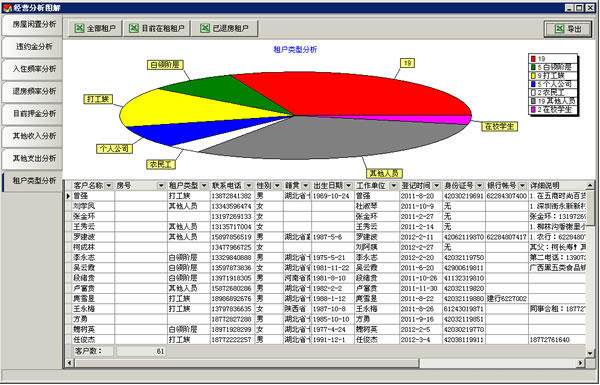The width and height of the screenshot is (600, 385).
Task: Open the 租户类型 column filter dropdown
Action: 205,186
